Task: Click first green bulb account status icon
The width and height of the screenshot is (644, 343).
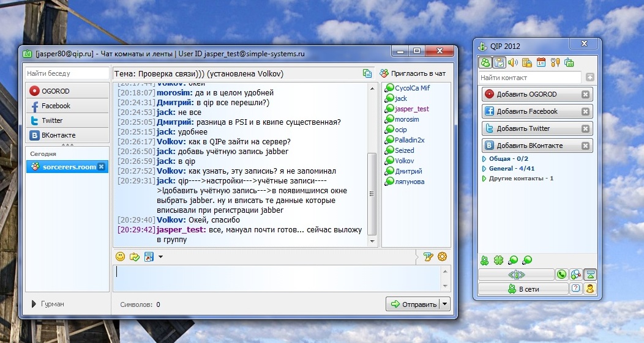Action: click(x=513, y=260)
